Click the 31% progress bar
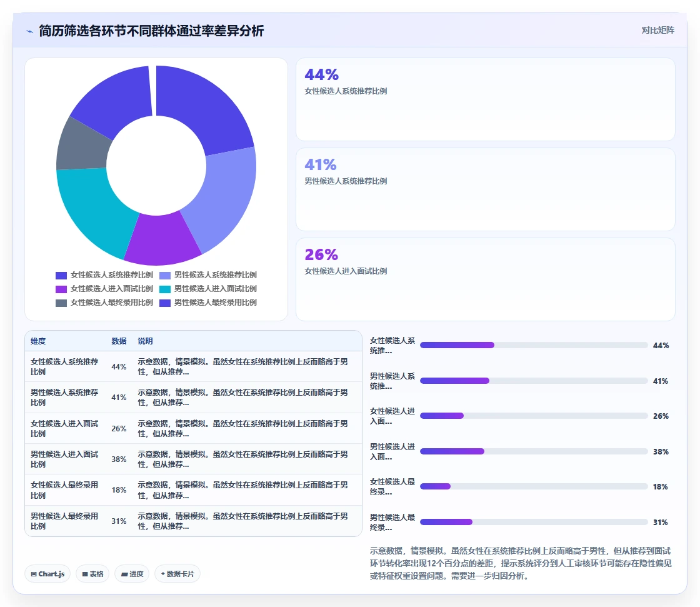The width and height of the screenshot is (700, 607). [x=534, y=522]
